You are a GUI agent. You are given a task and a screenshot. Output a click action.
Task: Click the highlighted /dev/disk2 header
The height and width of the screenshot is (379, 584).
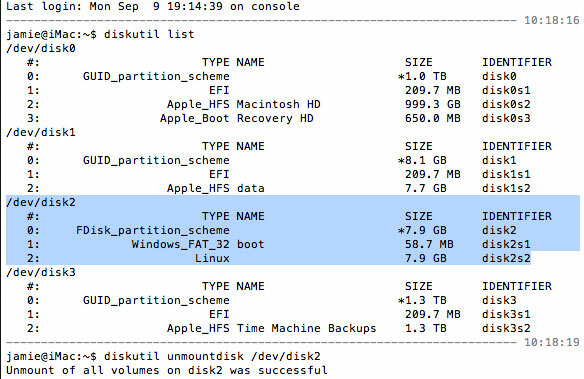41,203
